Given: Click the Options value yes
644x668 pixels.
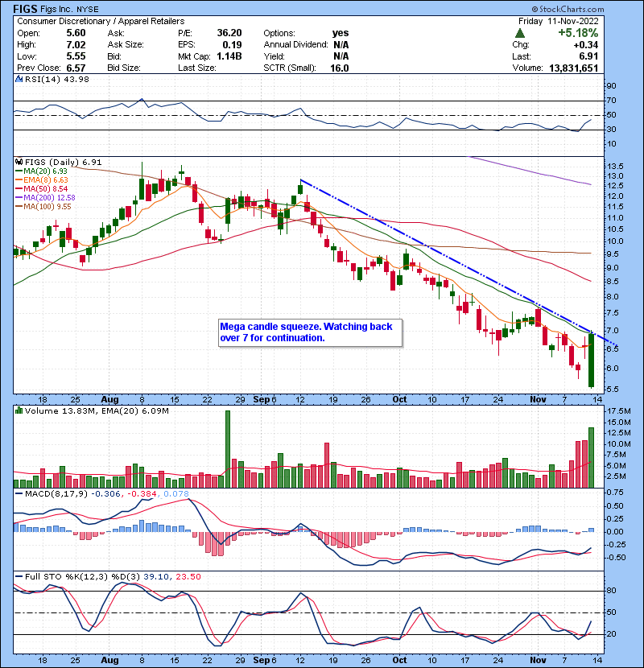Looking at the screenshot, I should [341, 33].
